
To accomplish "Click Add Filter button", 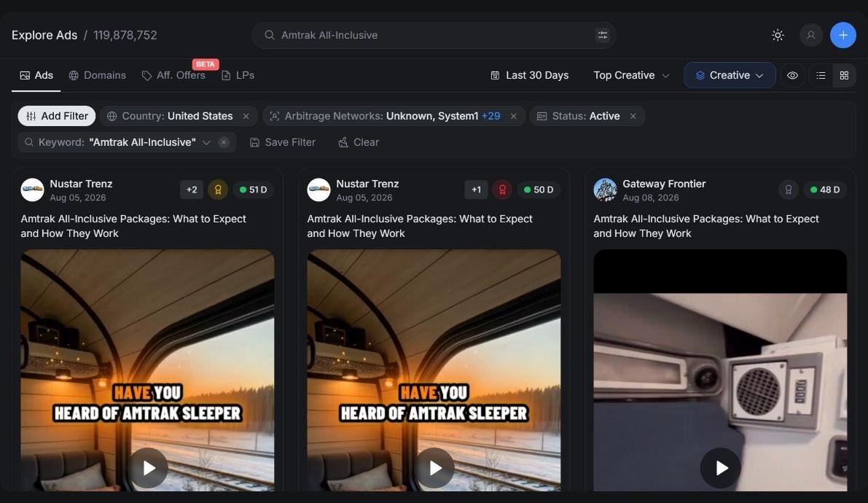I will pyautogui.click(x=56, y=116).
